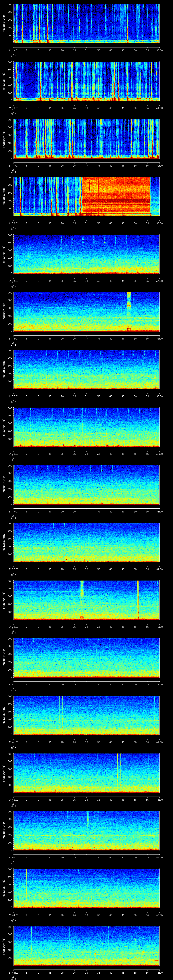
Task: Click the 21:45:00 start time label
Action: [x=13, y=972]
